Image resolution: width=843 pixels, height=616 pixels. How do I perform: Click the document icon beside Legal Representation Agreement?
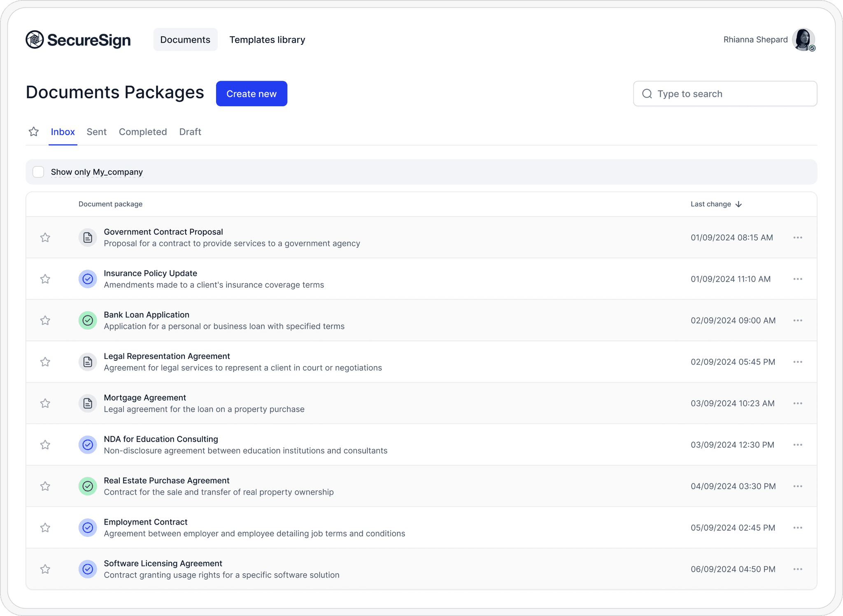[x=88, y=362]
